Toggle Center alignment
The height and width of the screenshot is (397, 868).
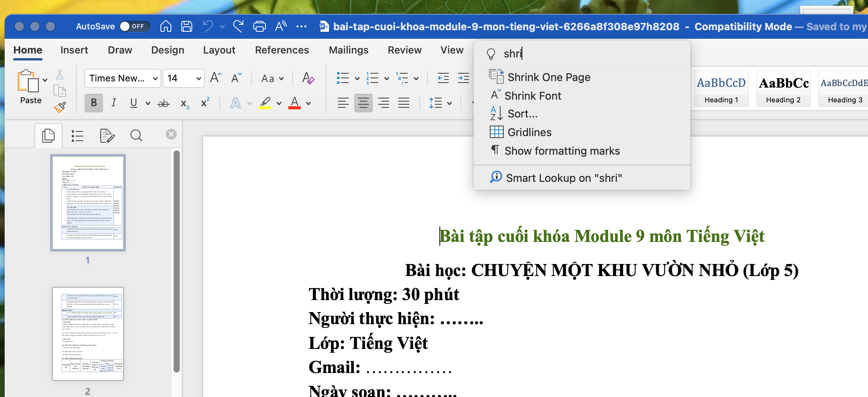tap(363, 103)
